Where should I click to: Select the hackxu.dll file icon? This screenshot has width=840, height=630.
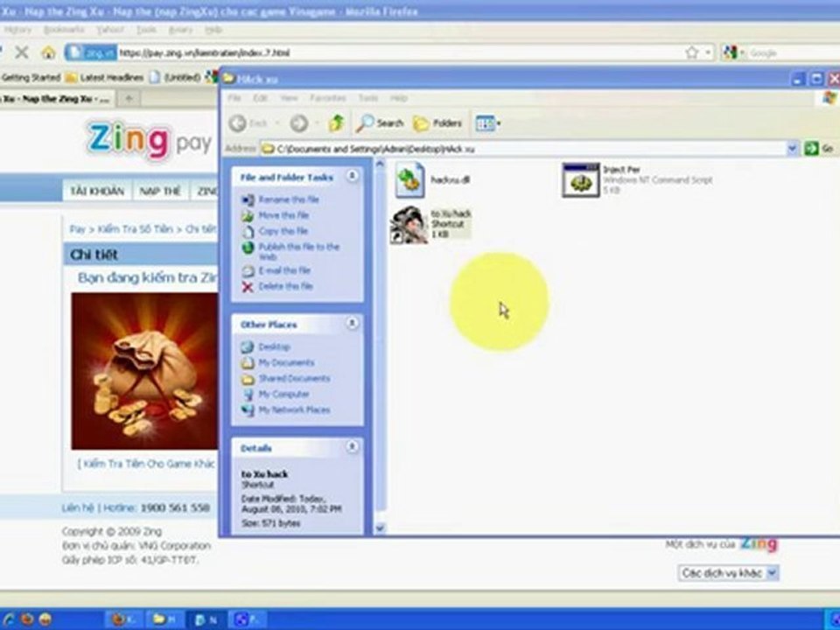410,180
